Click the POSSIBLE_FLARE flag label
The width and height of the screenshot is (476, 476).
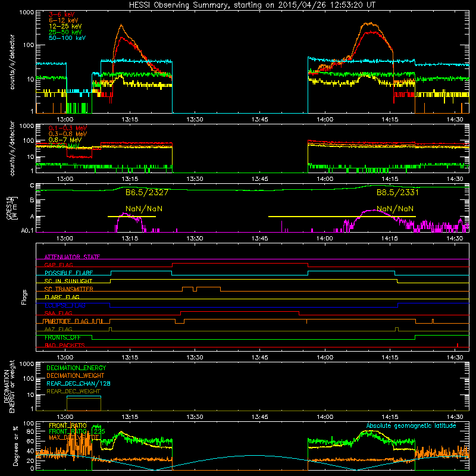pyautogui.click(x=68, y=273)
